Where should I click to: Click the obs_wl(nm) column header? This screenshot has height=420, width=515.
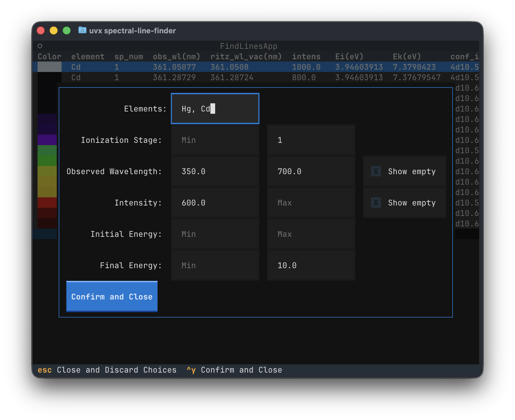(x=176, y=56)
